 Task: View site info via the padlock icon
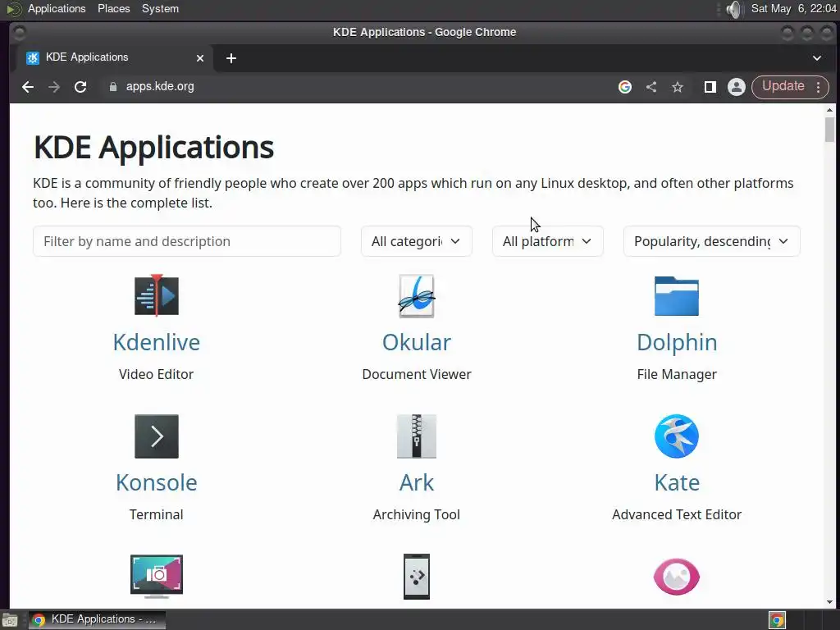pyautogui.click(x=113, y=87)
